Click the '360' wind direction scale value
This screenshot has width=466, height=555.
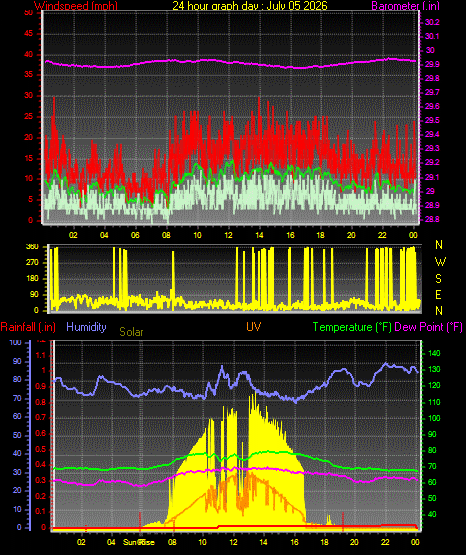[x=32, y=247]
